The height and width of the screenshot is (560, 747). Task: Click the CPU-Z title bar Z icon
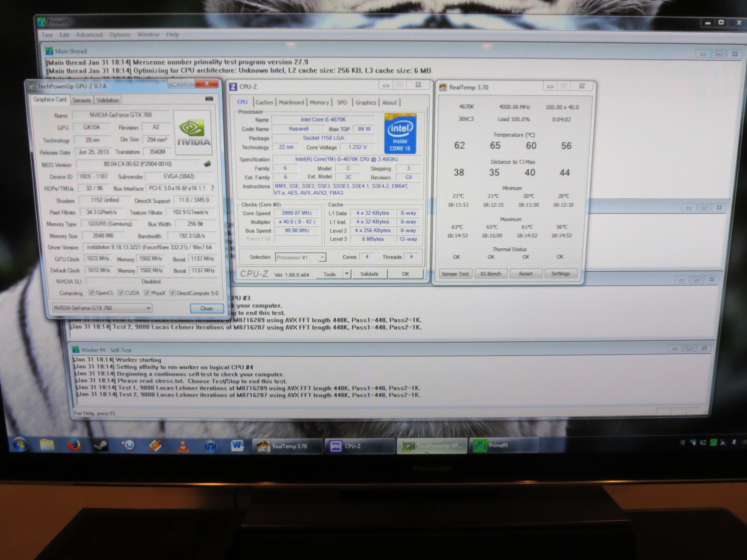[233, 87]
